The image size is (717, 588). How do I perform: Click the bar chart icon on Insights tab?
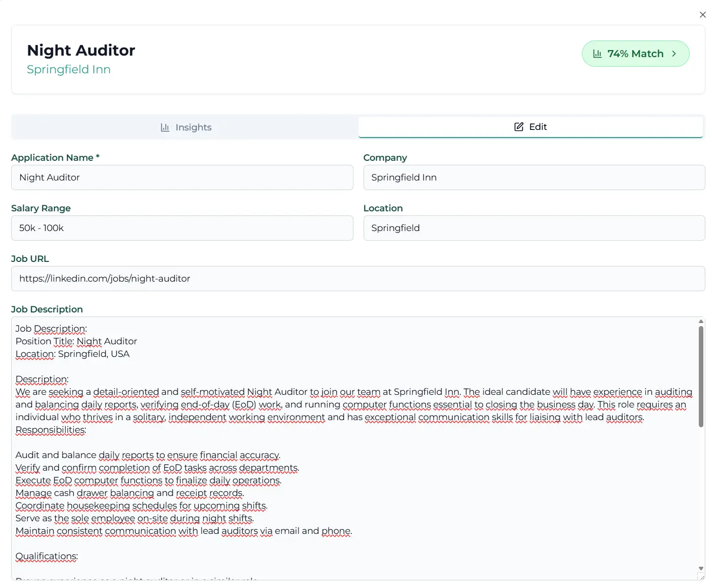point(165,127)
